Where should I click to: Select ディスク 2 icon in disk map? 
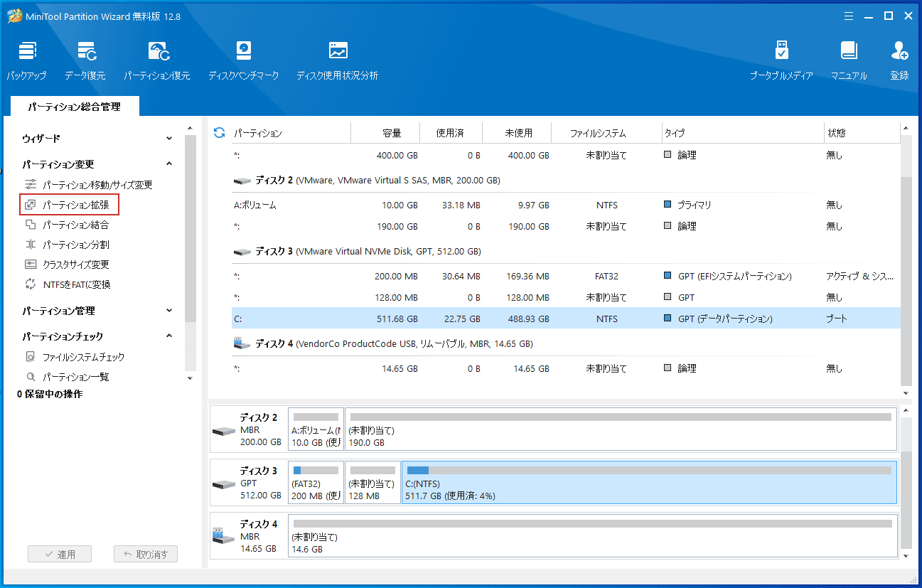tap(224, 432)
